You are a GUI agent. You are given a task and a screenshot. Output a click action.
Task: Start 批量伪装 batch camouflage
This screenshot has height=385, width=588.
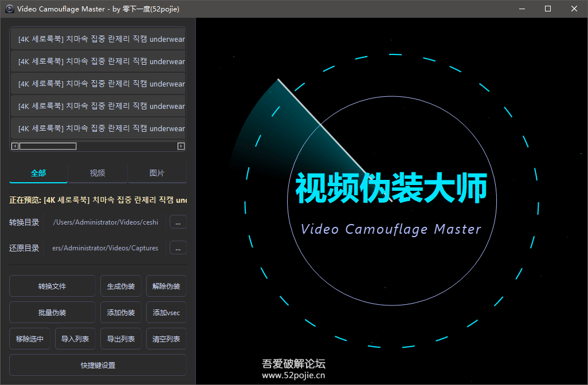(52, 312)
